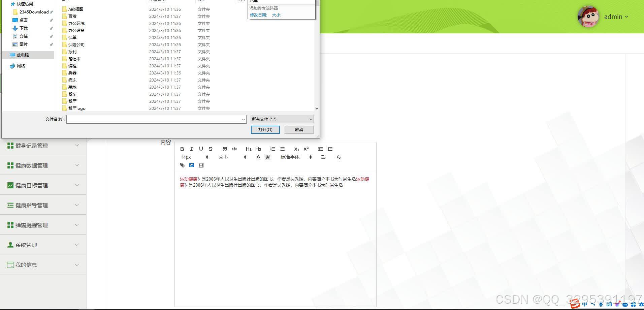The image size is (644, 310).
Task: Toggle underline formatting in the editor
Action: [201, 149]
